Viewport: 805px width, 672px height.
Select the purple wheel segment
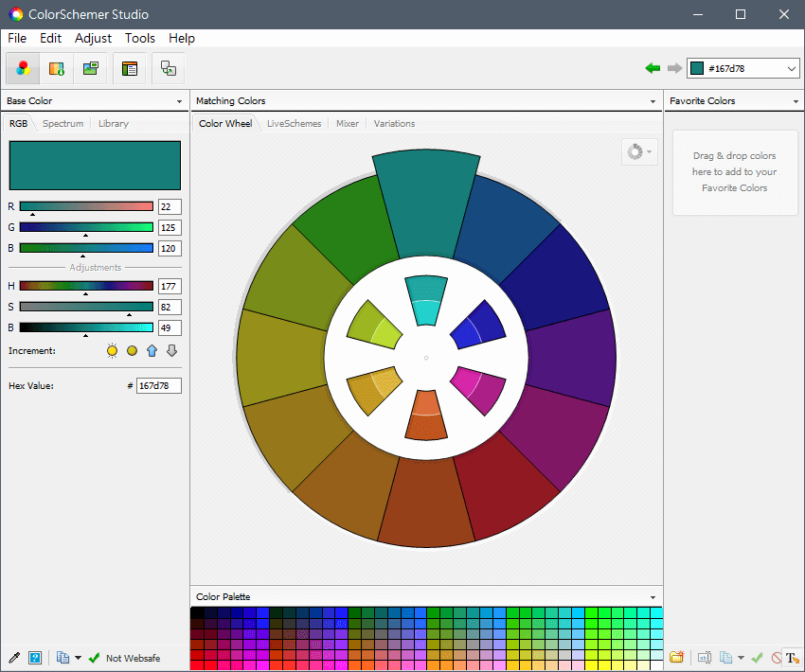pos(571,358)
